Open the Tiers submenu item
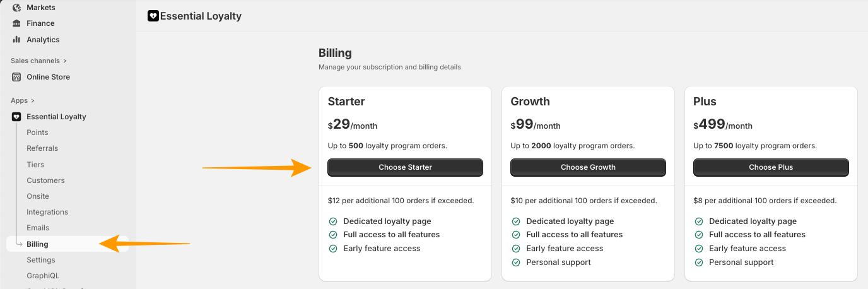This screenshot has width=868, height=289. tap(35, 165)
